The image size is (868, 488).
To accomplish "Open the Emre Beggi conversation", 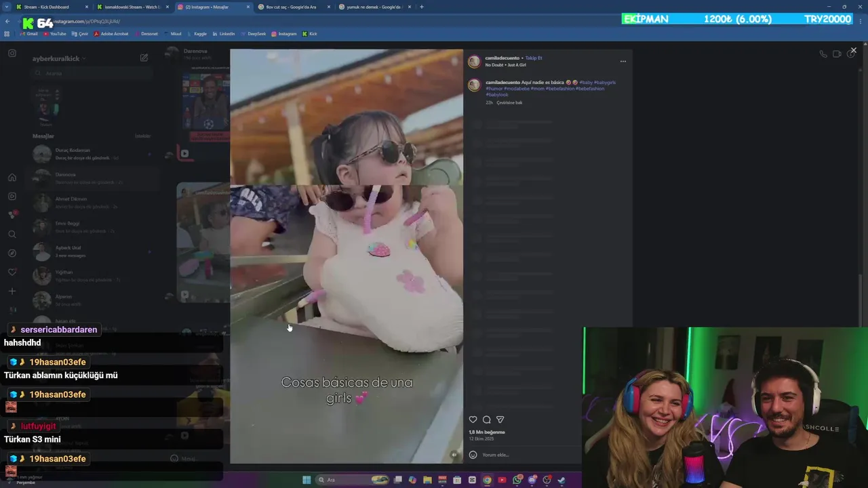I will [92, 227].
